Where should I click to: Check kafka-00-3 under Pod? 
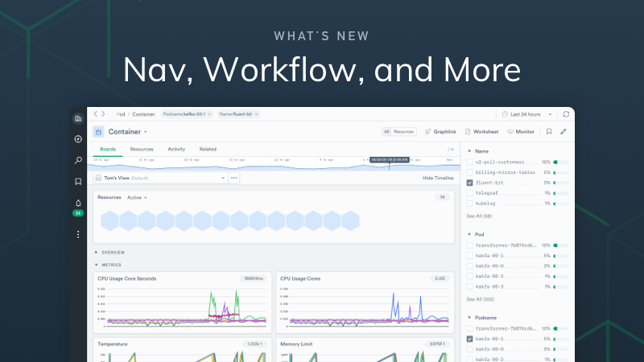point(469,287)
